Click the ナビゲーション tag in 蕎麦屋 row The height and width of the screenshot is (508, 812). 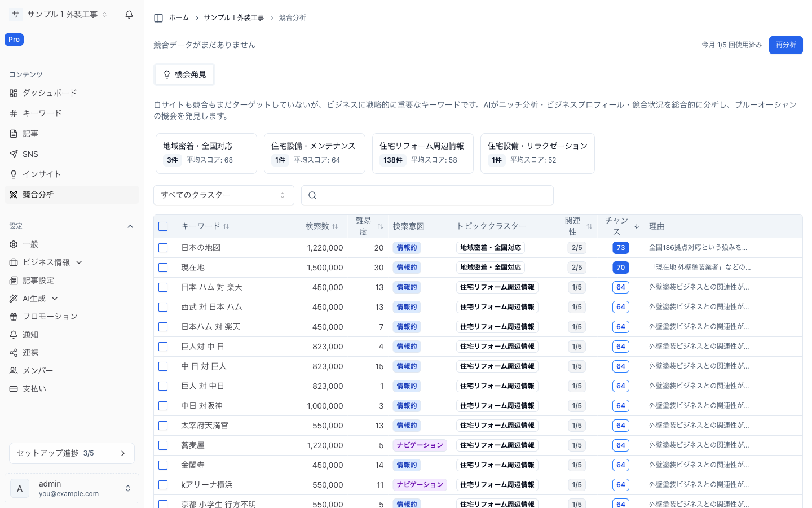(420, 445)
